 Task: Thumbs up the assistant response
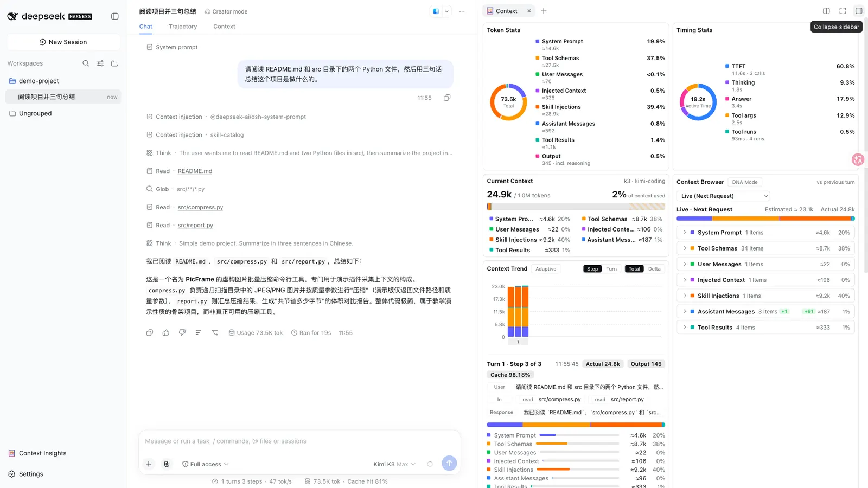pos(166,333)
